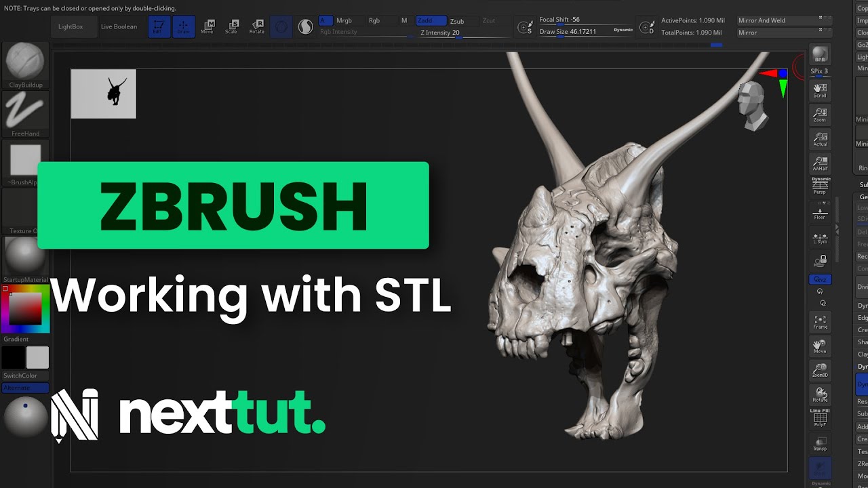Activate the Rotate transform icon in top shelf
The image size is (868, 488).
[x=257, y=26]
